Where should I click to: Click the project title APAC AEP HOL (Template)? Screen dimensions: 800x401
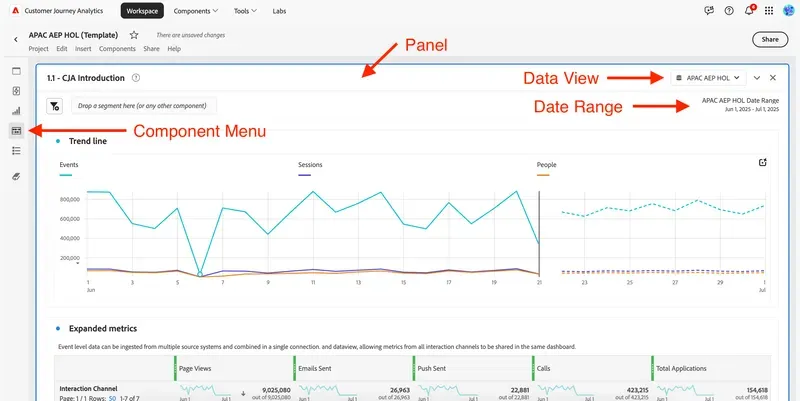pos(73,35)
